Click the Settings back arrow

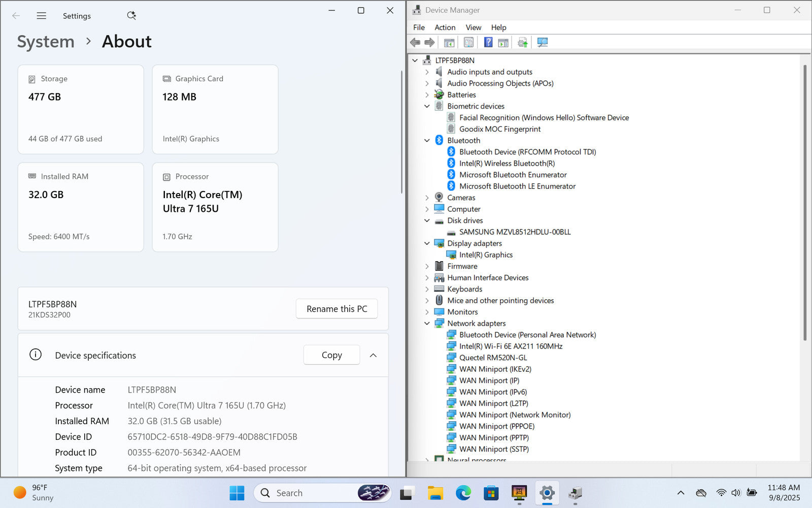click(x=16, y=16)
